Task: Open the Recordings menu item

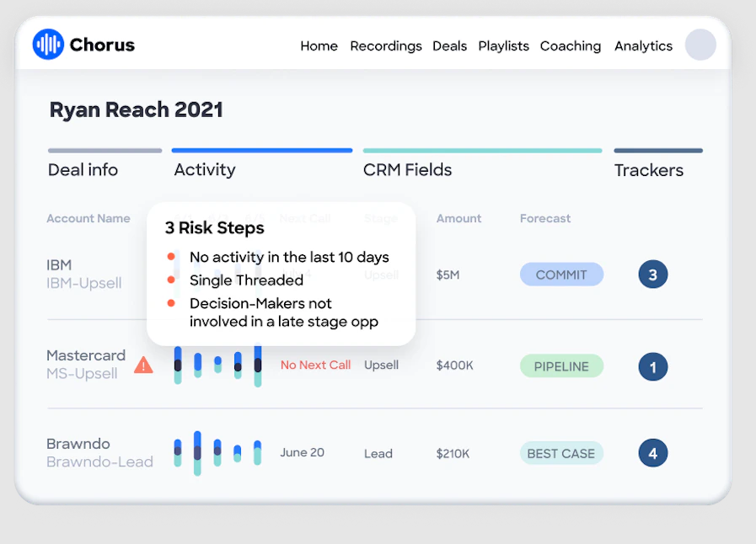Action: 386,45
